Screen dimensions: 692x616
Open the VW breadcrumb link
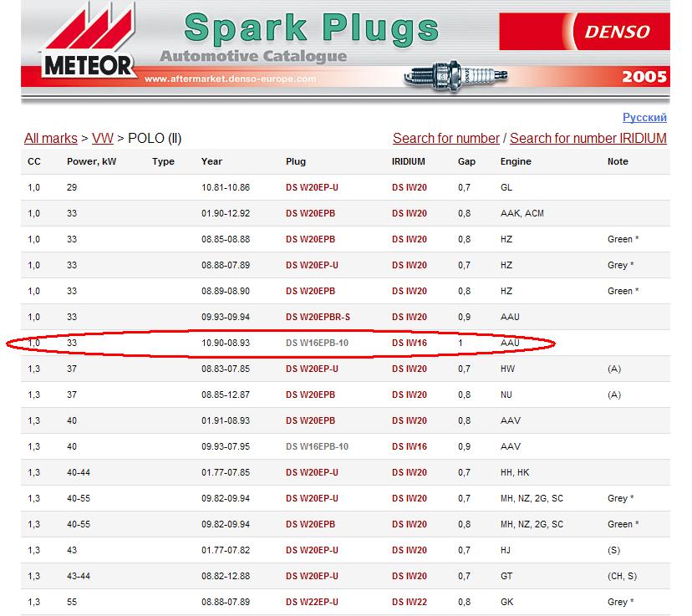[x=103, y=138]
